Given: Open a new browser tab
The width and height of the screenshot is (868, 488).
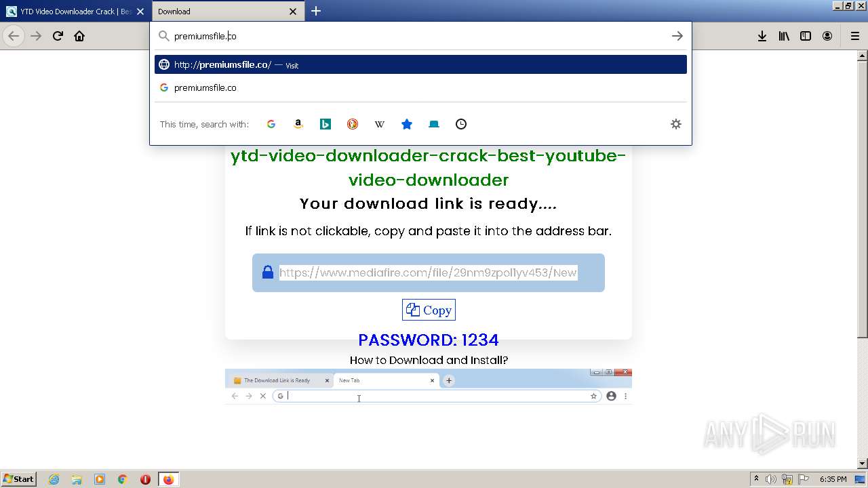Looking at the screenshot, I should coord(316,11).
